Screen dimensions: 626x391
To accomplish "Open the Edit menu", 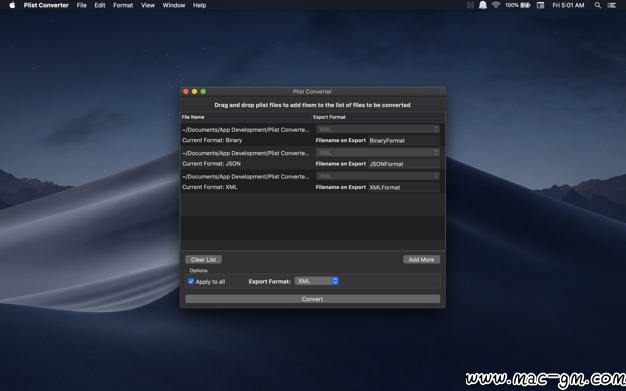I will [x=100, y=5].
